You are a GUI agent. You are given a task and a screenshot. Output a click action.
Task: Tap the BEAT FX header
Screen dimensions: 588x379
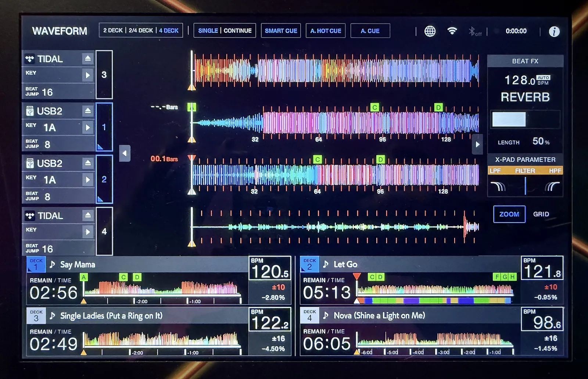click(x=525, y=61)
